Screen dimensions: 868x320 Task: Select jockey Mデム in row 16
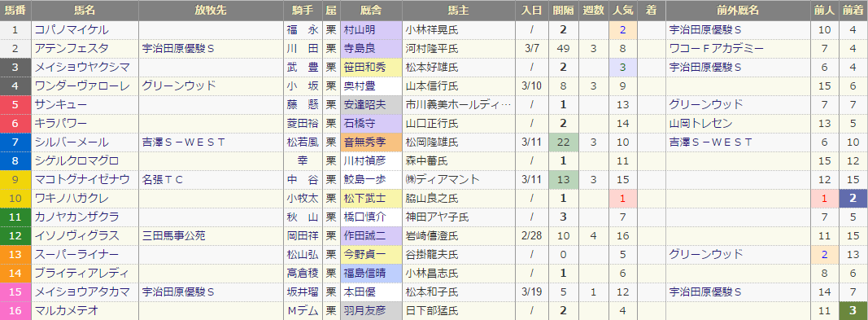[303, 310]
